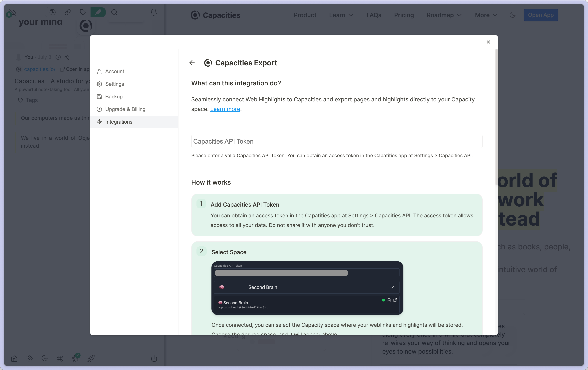Image resolution: width=588 pixels, height=370 pixels.
Task: Click the search magnifier in the toolbar
Action: [x=114, y=12]
